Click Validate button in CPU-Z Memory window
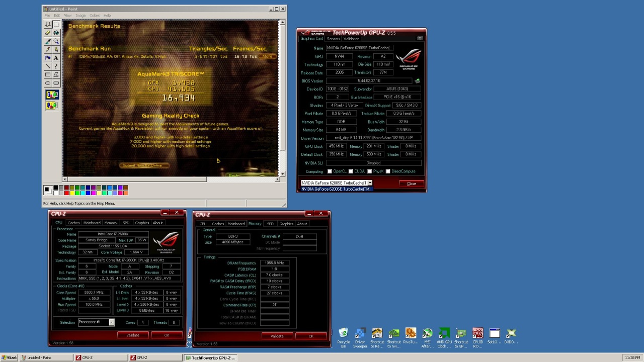 [x=277, y=336]
